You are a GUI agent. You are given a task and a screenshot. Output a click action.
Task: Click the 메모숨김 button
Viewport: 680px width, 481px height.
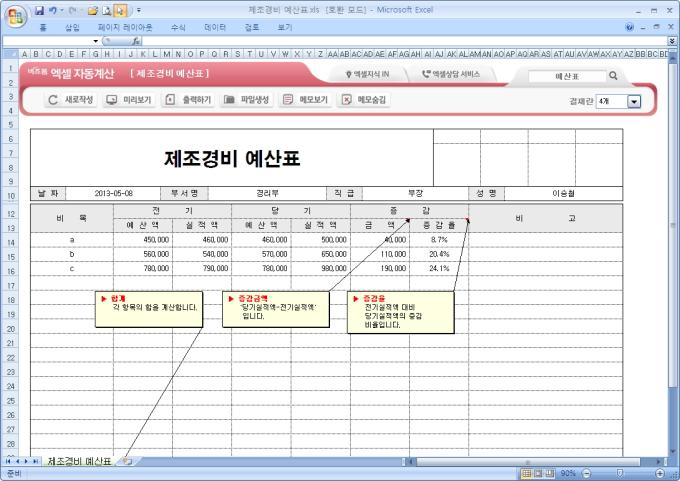tap(364, 100)
